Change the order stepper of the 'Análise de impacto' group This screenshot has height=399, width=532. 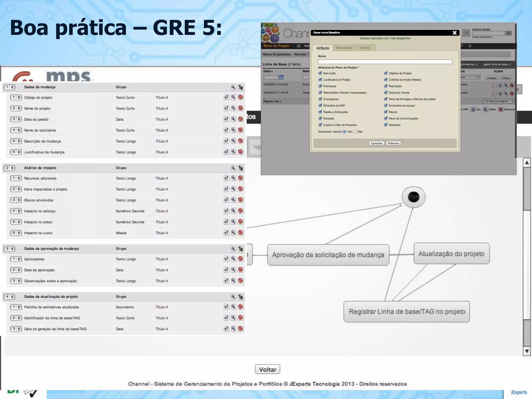tap(9, 168)
